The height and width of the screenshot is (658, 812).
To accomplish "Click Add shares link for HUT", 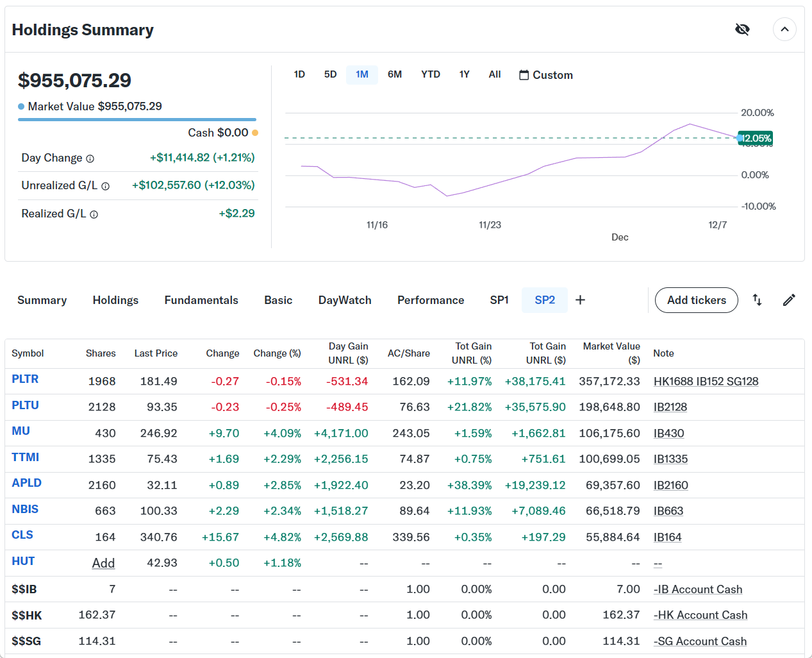I will point(103,563).
